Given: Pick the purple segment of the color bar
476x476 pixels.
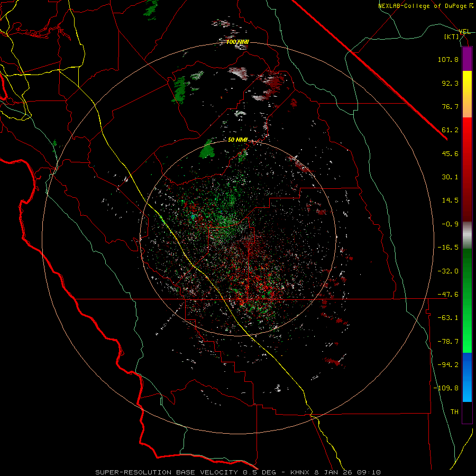Looking at the screenshot, I should pos(467,59).
